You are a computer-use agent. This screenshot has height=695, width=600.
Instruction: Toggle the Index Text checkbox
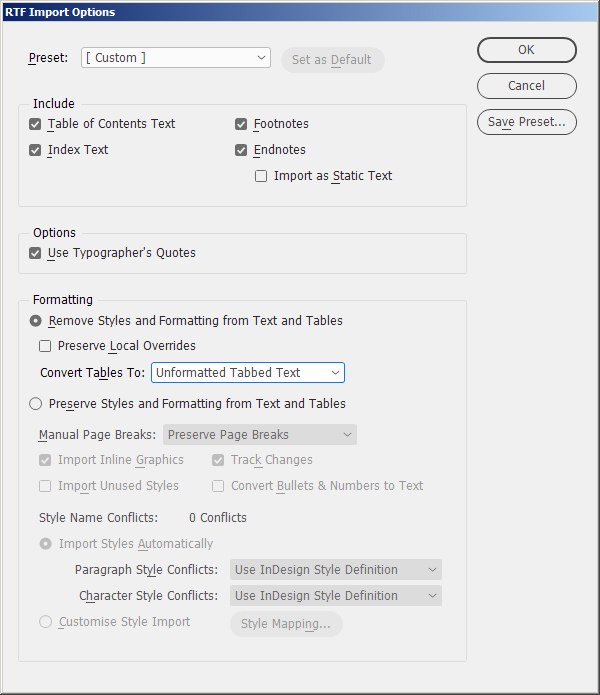35,150
